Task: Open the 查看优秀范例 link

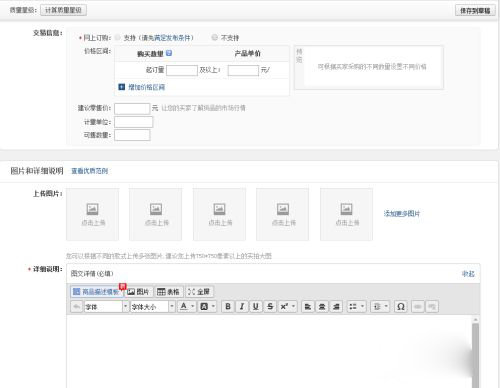Action: point(89,171)
